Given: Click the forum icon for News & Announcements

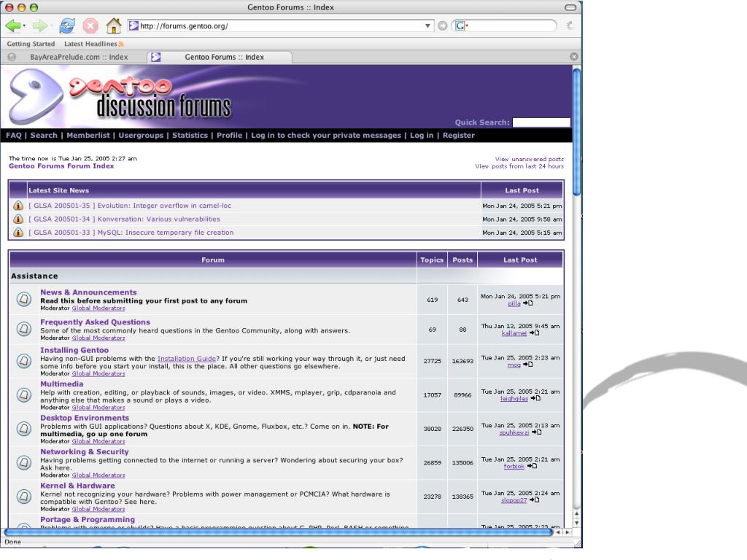Looking at the screenshot, I should click(24, 300).
